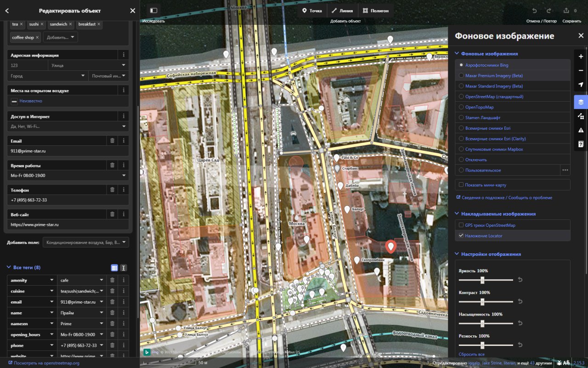Remove the coffee shop cuisine chip
This screenshot has height=368, width=588.
pyautogui.click(x=37, y=37)
